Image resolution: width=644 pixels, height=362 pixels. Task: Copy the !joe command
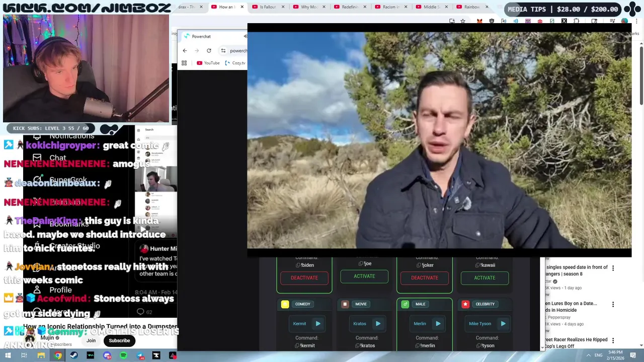(x=360, y=263)
